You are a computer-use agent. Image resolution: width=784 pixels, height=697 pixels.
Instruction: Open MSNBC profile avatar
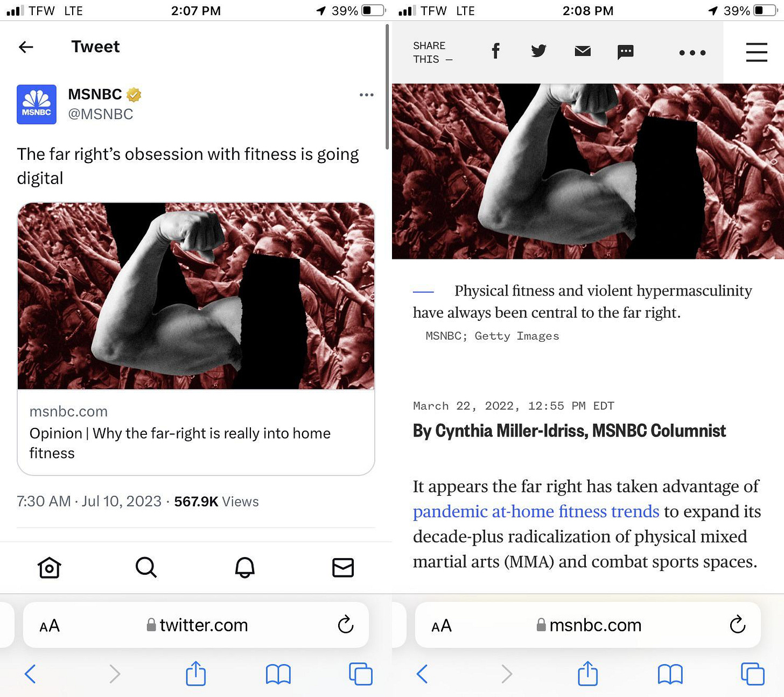tap(37, 104)
